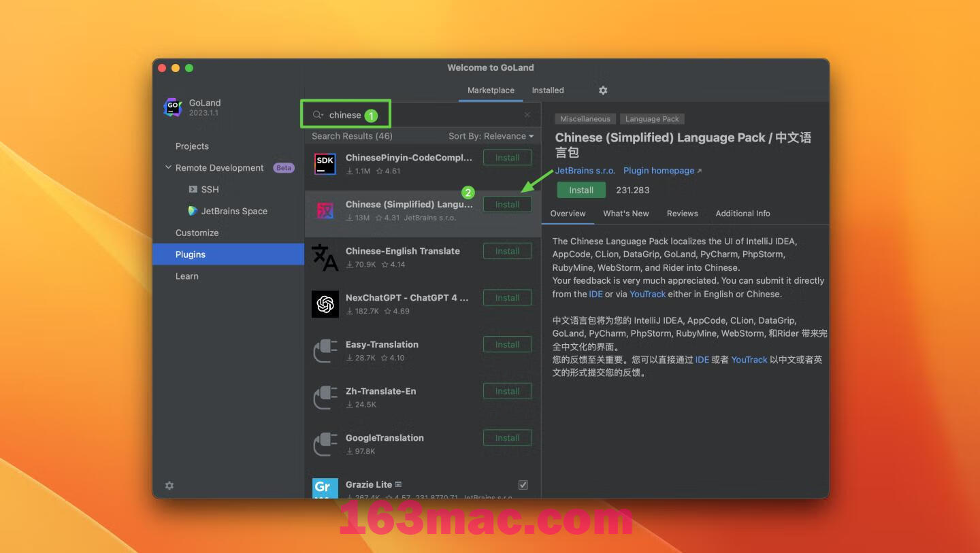
Task: Click the Language Pack category tag
Action: tap(652, 119)
